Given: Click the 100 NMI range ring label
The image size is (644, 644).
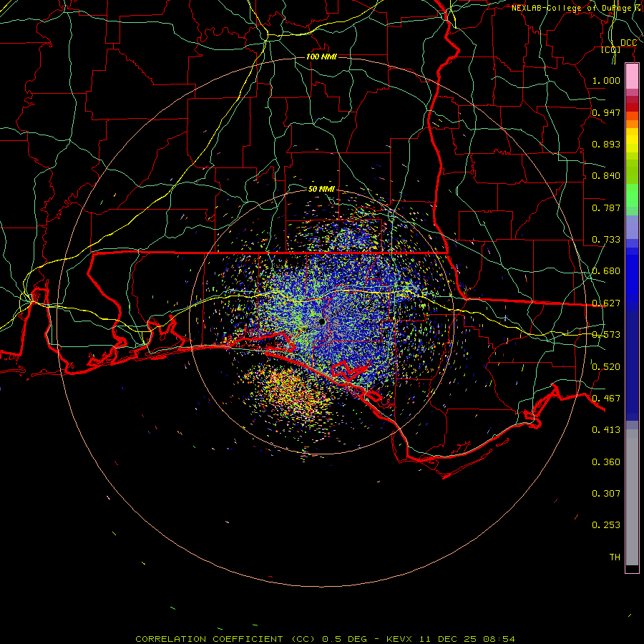Looking at the screenshot, I should [321, 57].
